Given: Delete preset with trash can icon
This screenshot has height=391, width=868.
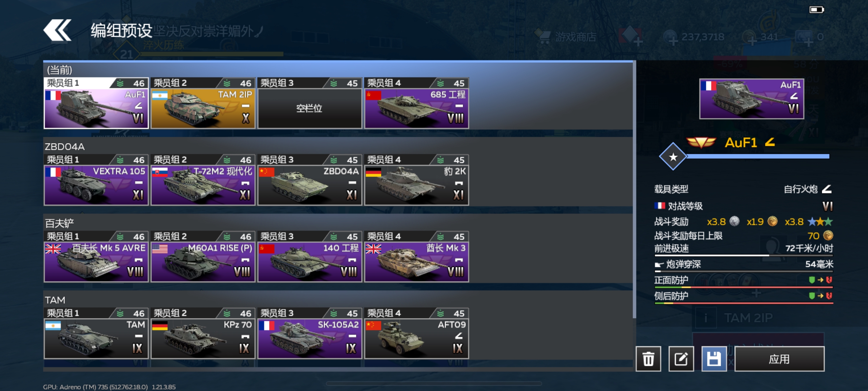Looking at the screenshot, I should pyautogui.click(x=648, y=359).
